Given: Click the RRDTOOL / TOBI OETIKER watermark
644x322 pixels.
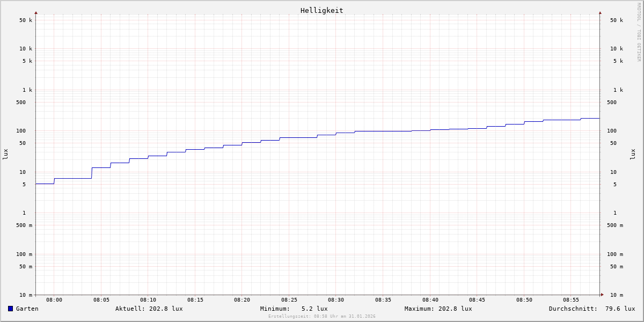Looking at the screenshot, I should click(639, 32).
